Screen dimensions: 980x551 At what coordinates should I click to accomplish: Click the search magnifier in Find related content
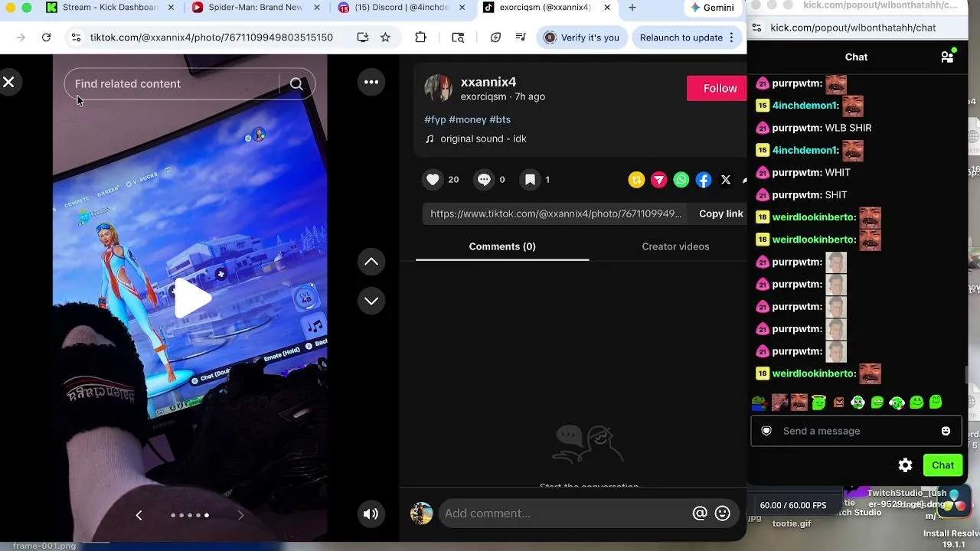(296, 84)
